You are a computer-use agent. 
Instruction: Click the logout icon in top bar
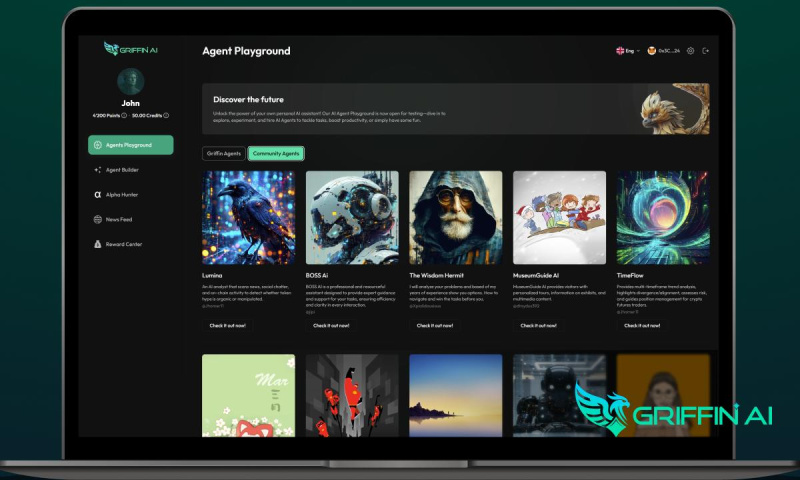tap(706, 50)
